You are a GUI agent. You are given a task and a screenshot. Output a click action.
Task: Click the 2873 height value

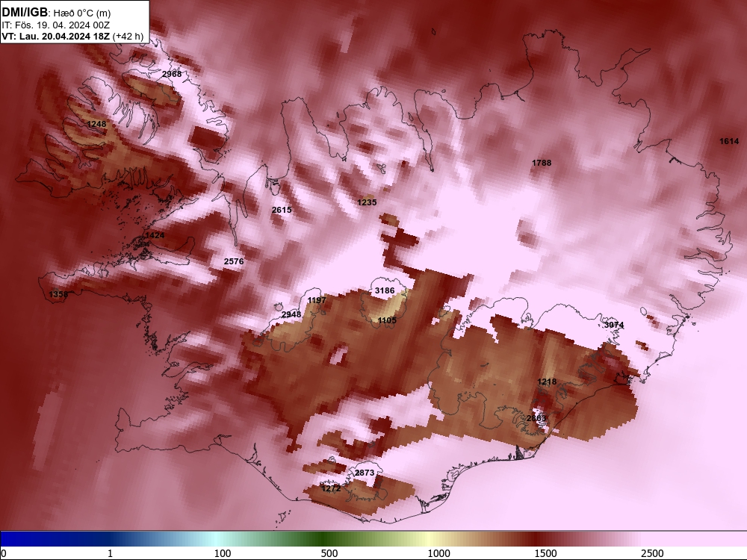(x=365, y=473)
